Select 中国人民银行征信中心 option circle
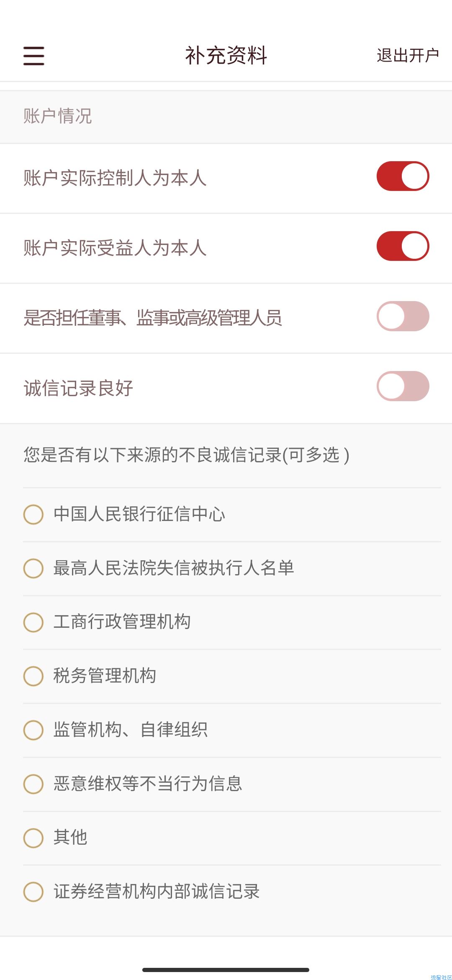452x980 pixels. click(33, 514)
